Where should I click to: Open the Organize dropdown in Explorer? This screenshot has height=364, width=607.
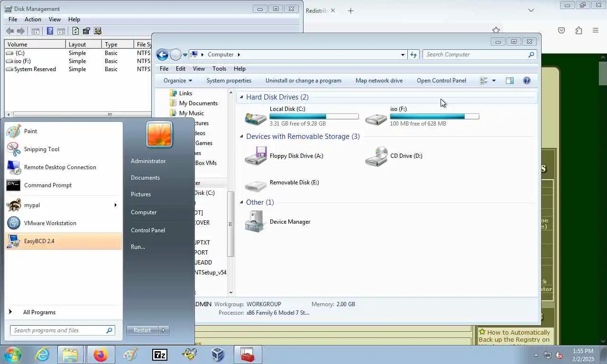(x=178, y=81)
